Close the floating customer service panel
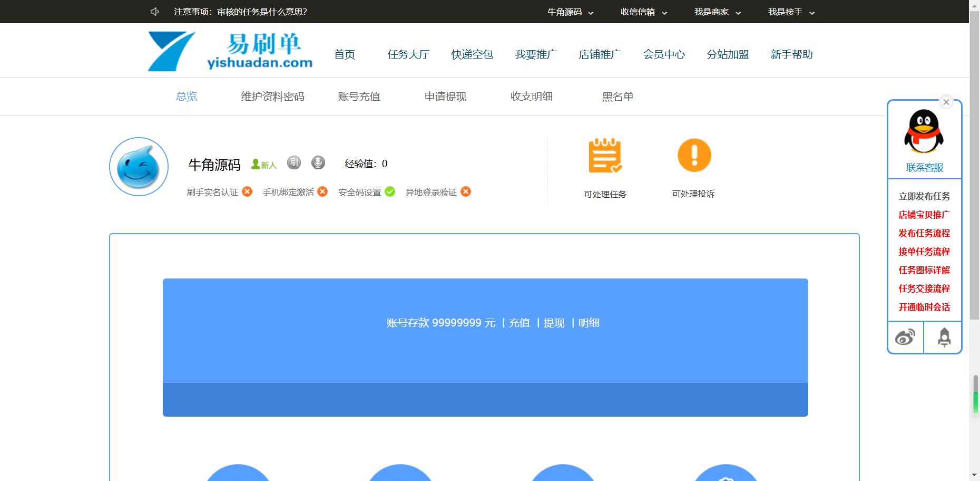 pos(946,102)
